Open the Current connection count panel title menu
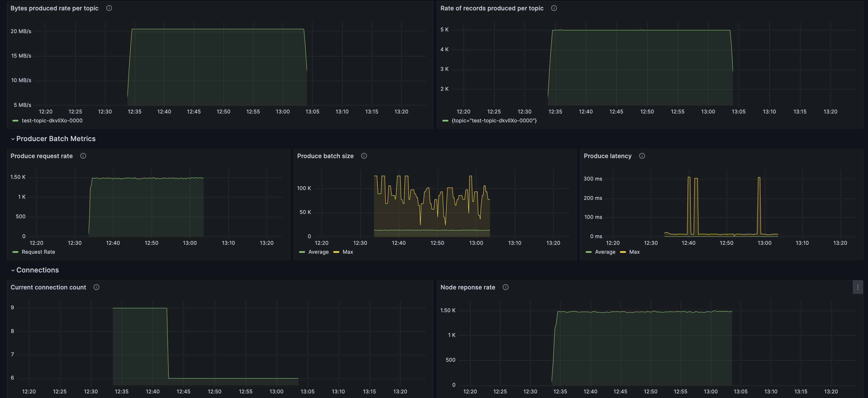Screen dimensions: 868x398 48,287
